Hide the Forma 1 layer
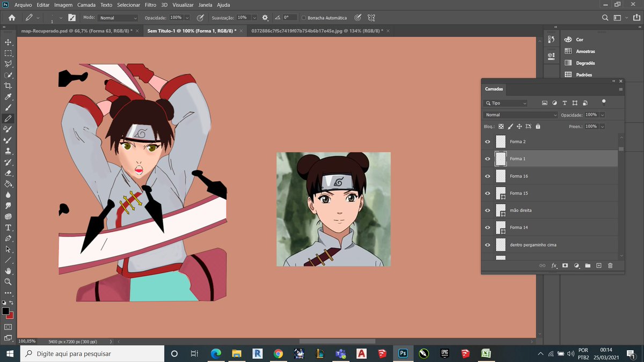This screenshot has width=644, height=362. click(x=488, y=159)
